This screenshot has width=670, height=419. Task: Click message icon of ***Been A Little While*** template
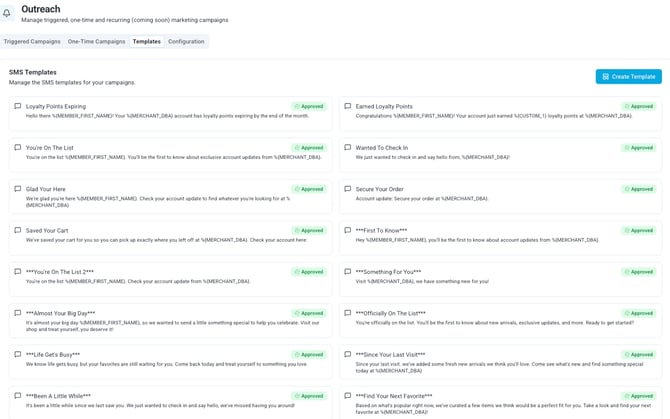(x=18, y=396)
